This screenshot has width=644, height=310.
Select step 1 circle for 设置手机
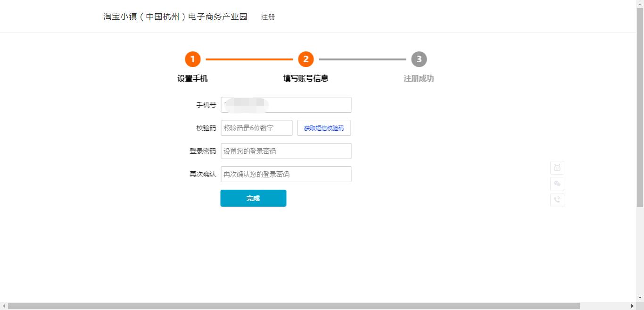193,59
